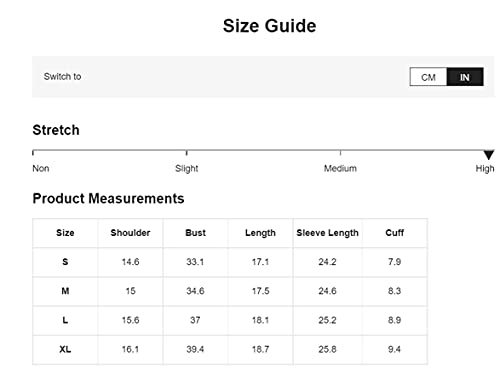Click the Length column header

pos(260,233)
